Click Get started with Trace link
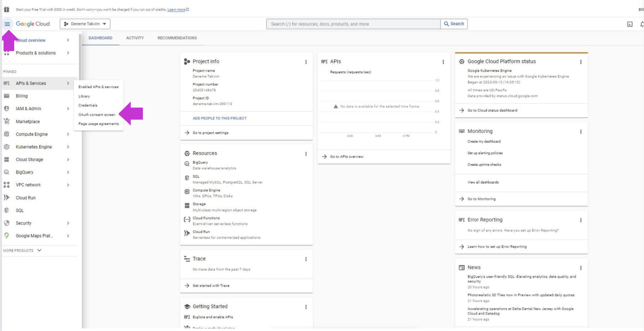 211,285
